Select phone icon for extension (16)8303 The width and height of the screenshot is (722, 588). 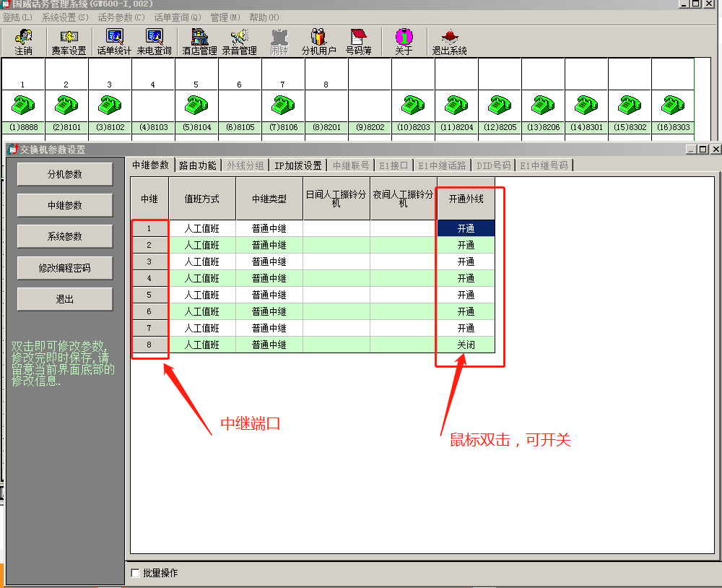pyautogui.click(x=673, y=105)
